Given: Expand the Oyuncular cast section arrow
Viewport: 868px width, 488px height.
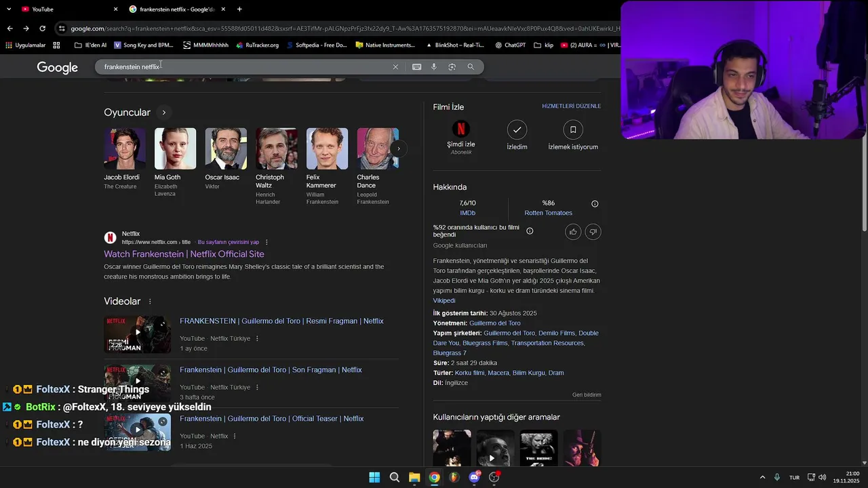Looking at the screenshot, I should pos(163,113).
